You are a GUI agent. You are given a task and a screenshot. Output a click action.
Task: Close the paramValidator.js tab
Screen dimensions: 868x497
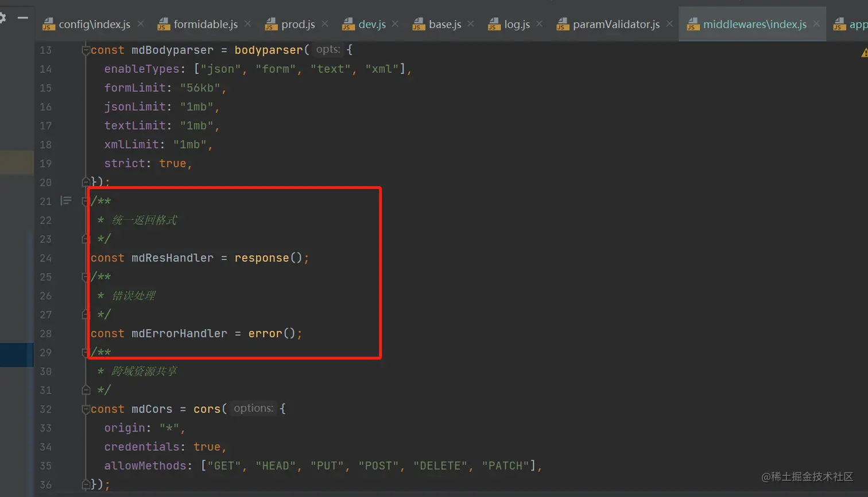[669, 24]
